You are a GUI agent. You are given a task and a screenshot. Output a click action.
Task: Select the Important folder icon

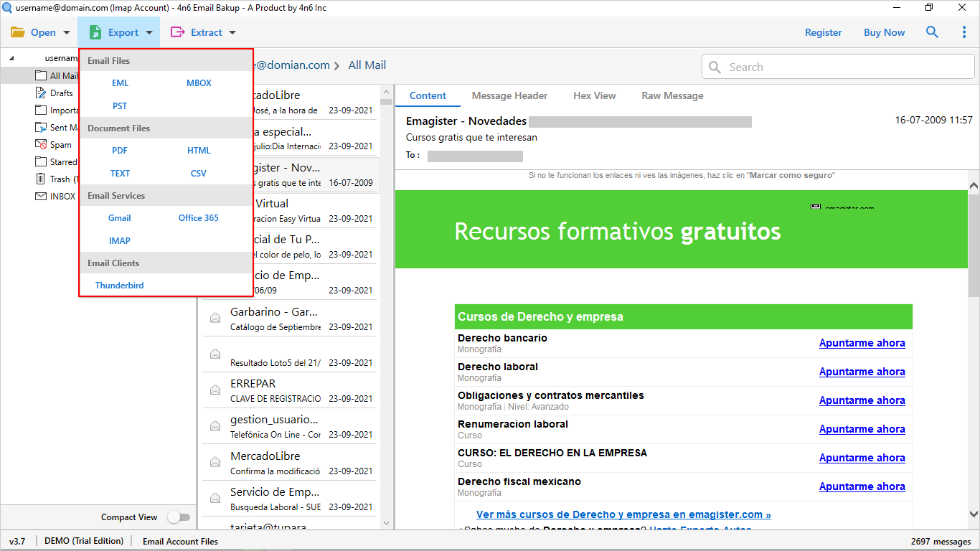(x=42, y=110)
